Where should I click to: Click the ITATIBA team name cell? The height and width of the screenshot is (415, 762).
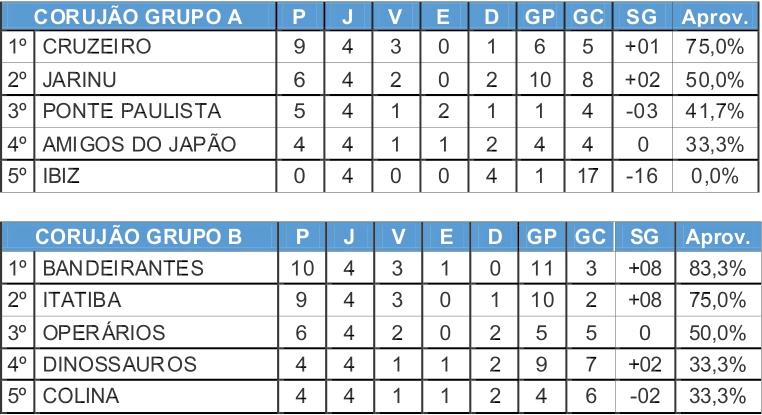pyautogui.click(x=156, y=300)
